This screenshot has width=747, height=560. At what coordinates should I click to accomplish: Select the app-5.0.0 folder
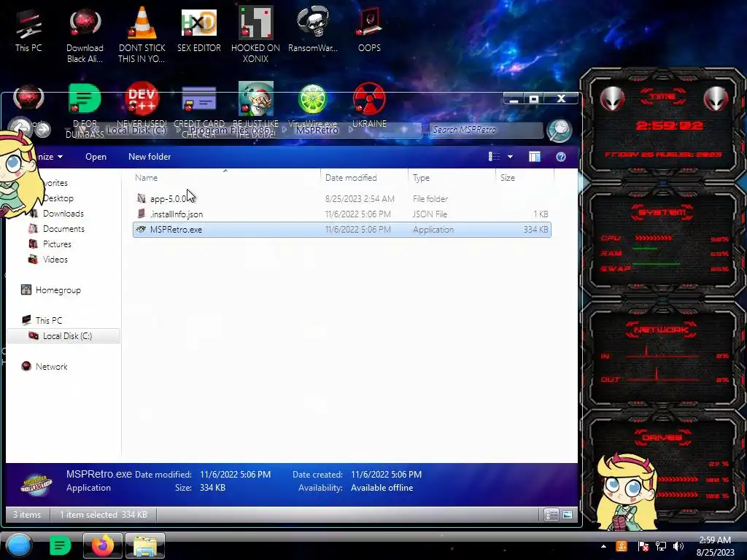342,198
